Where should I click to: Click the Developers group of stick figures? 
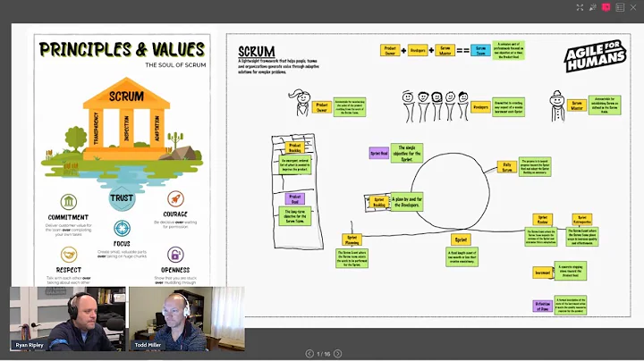click(436, 106)
